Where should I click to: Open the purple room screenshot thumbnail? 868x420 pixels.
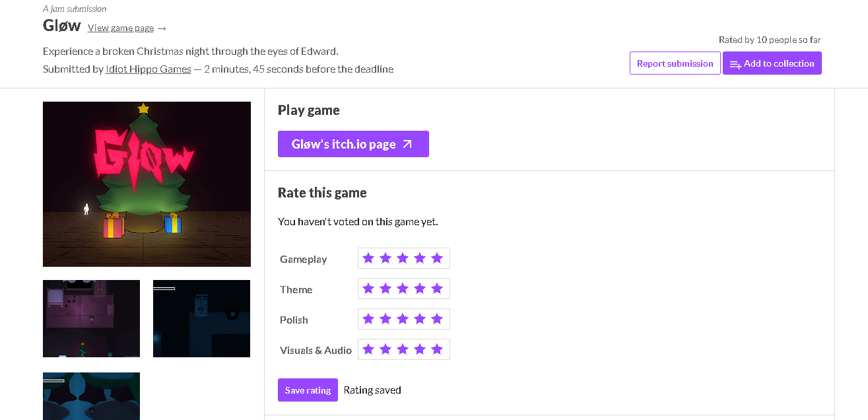[91, 318]
